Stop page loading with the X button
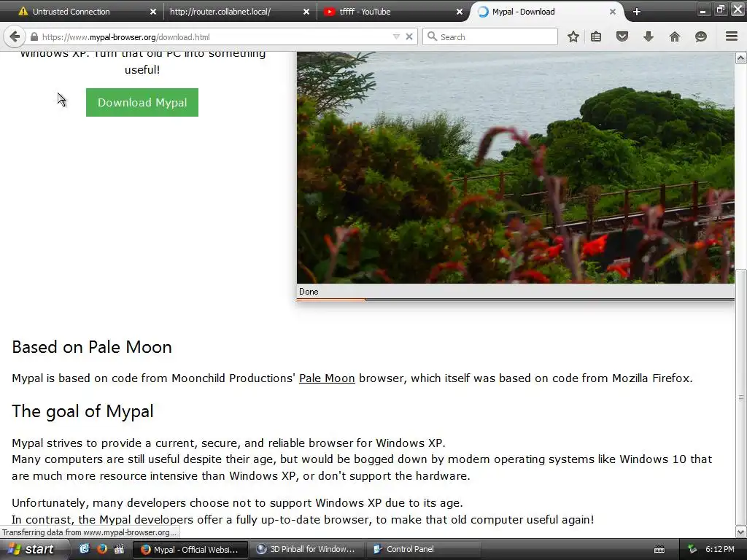This screenshot has width=747, height=560. tap(409, 36)
